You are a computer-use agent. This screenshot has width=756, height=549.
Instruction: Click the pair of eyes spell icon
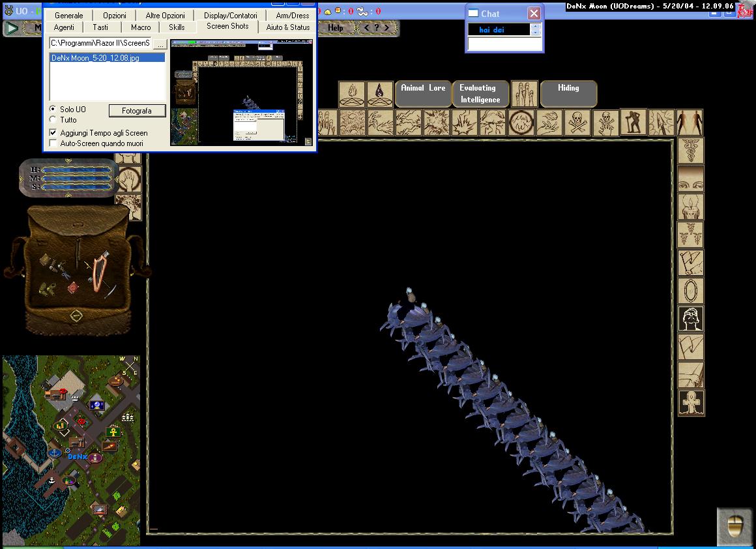(690, 179)
